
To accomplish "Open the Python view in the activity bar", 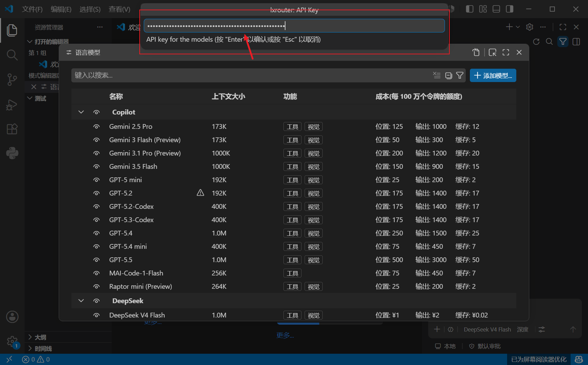I will (x=12, y=153).
